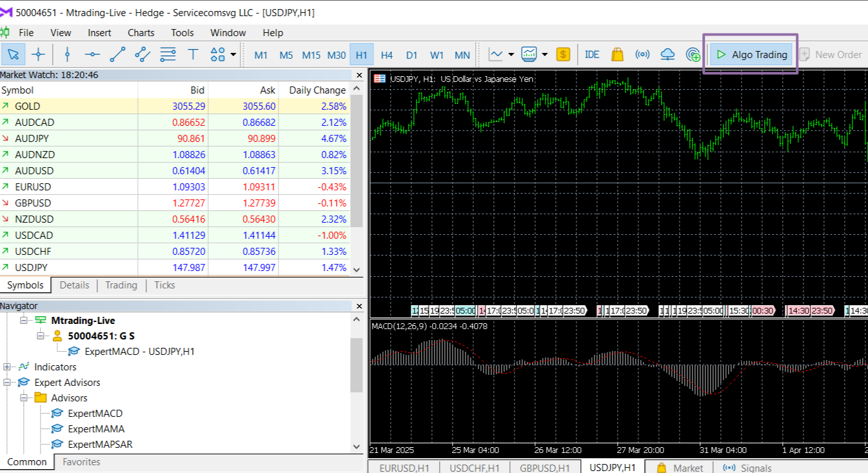The image size is (868, 473).
Task: Select ExpertMAMA in Advisors list
Action: [x=96, y=428]
